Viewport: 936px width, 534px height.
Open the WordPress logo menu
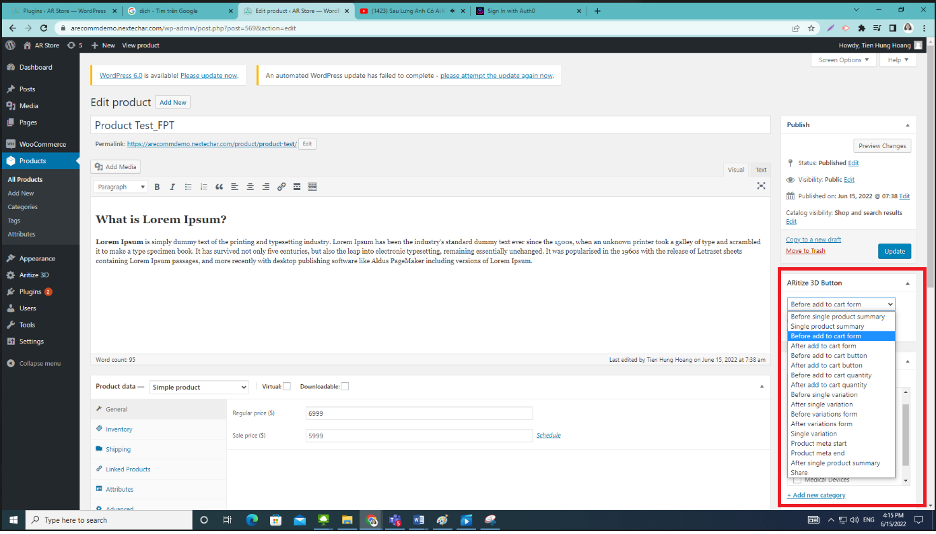tap(10, 45)
